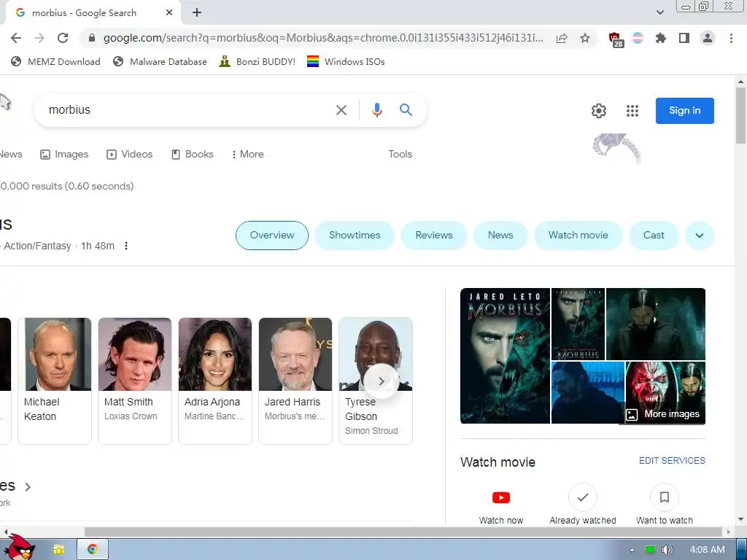Reload the current page
This screenshot has width=747, height=560.
(x=63, y=38)
